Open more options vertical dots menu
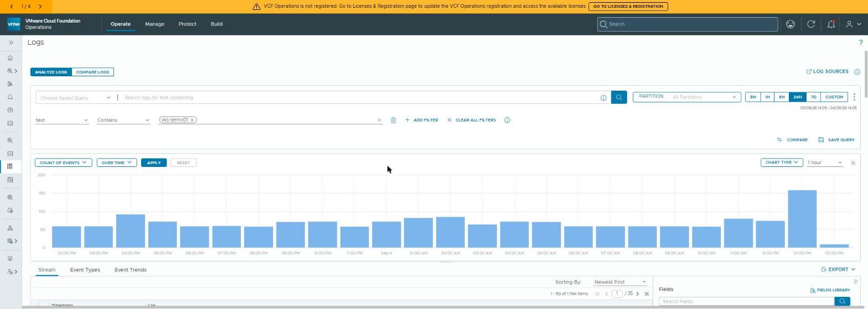Screen dimensions: 868x309 [854, 97]
